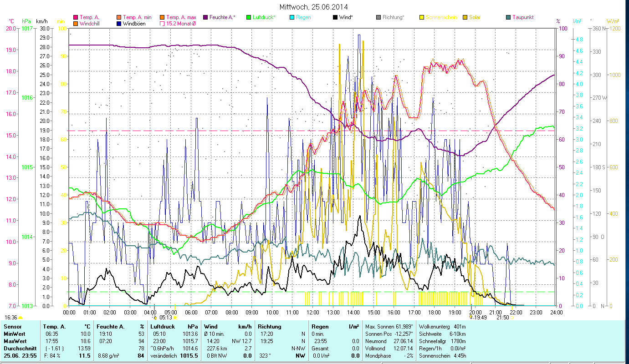Click the W/m² axis unit label
The width and height of the screenshot is (629, 364).
(x=612, y=21)
